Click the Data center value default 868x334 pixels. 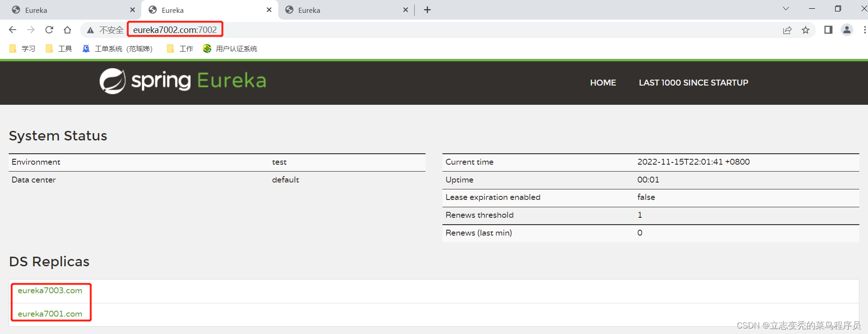tap(286, 180)
